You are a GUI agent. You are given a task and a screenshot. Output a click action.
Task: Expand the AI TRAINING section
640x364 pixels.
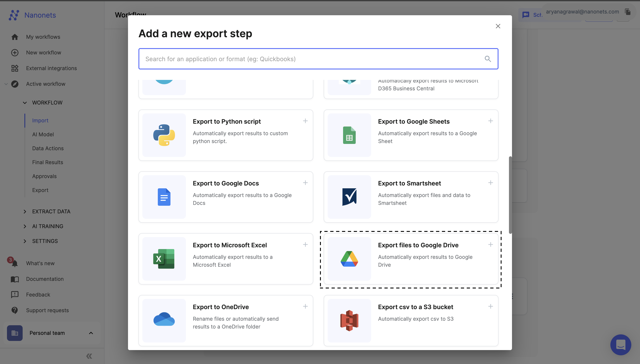click(25, 226)
